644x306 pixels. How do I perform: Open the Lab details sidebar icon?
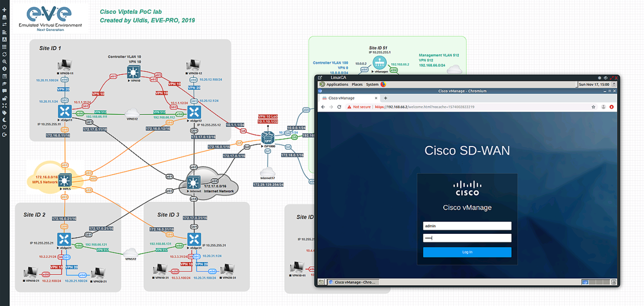[4, 76]
